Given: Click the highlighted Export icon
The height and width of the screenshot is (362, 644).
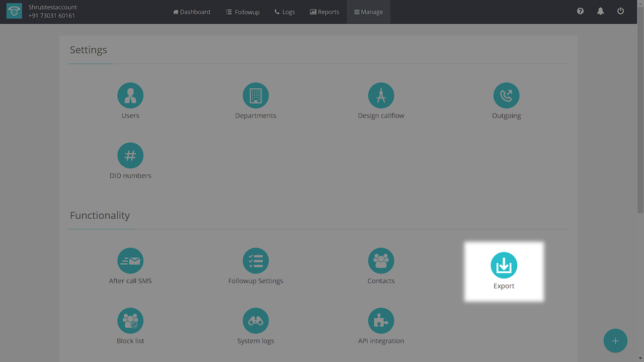Looking at the screenshot, I should (x=504, y=265).
